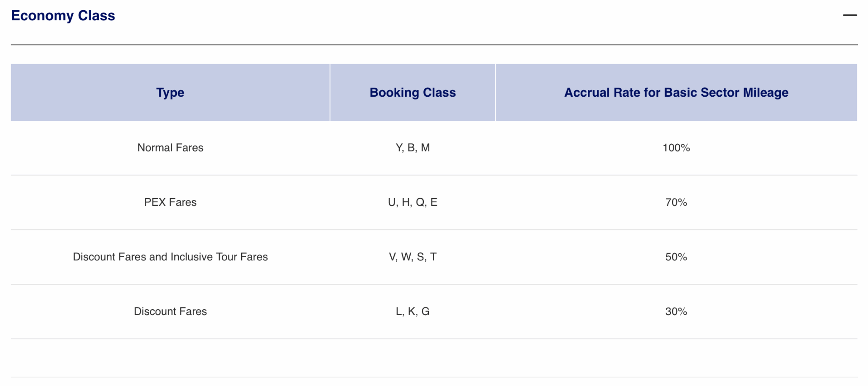The image size is (868, 386).
Task: Select the 100% accrual rate value
Action: point(676,148)
